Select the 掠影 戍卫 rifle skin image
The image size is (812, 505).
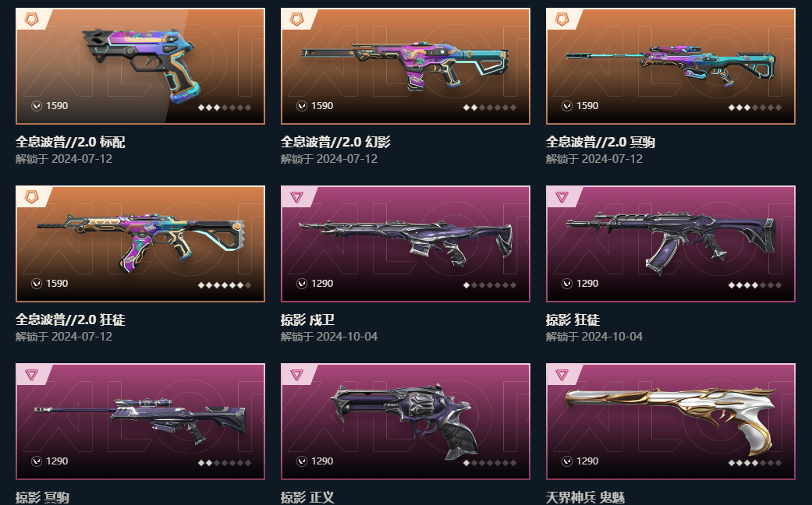(x=406, y=244)
